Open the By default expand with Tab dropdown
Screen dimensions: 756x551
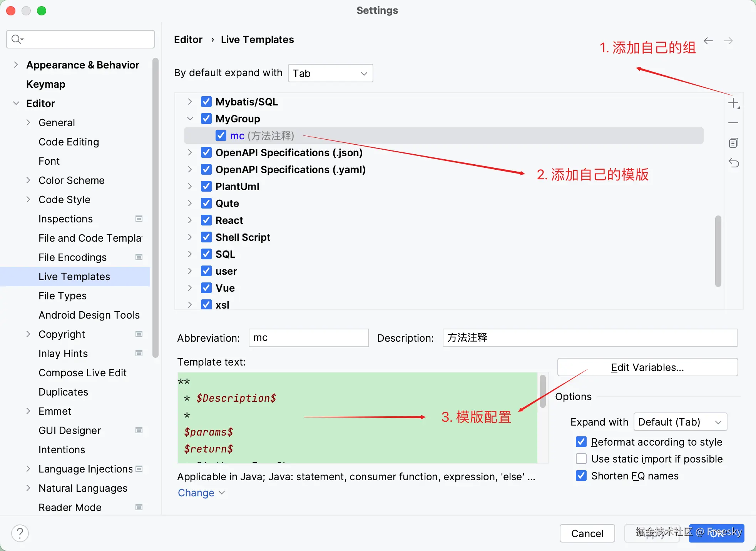click(x=330, y=73)
